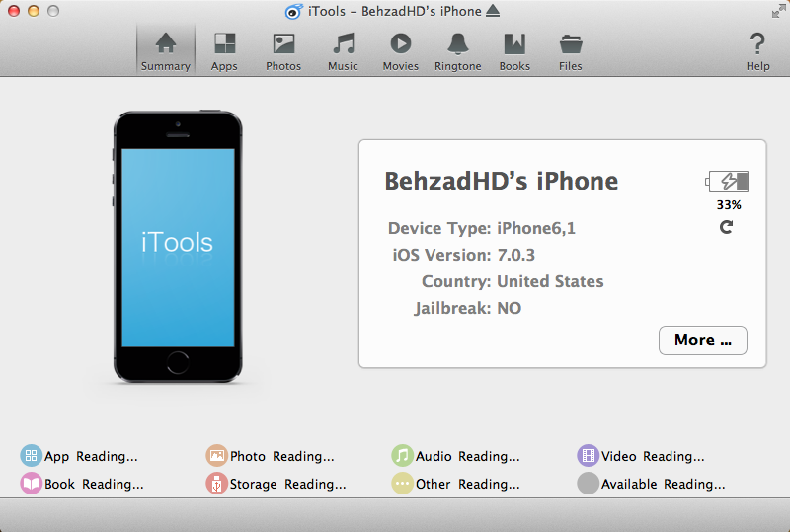Click the App storage legend icon

tap(31, 456)
